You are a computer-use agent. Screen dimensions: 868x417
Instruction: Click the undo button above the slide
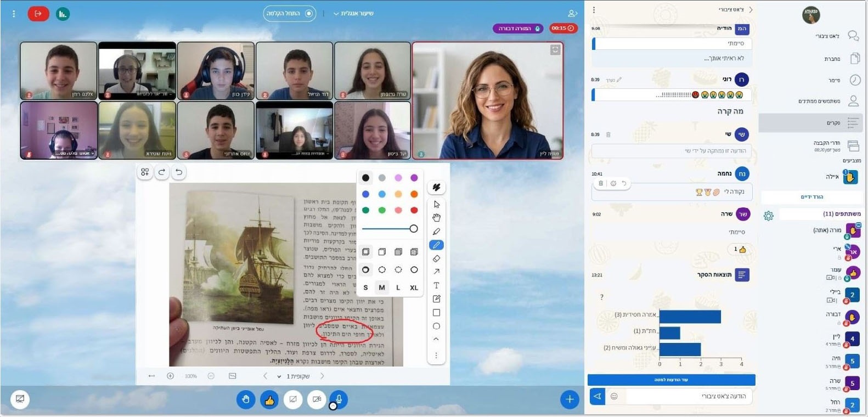tap(179, 172)
